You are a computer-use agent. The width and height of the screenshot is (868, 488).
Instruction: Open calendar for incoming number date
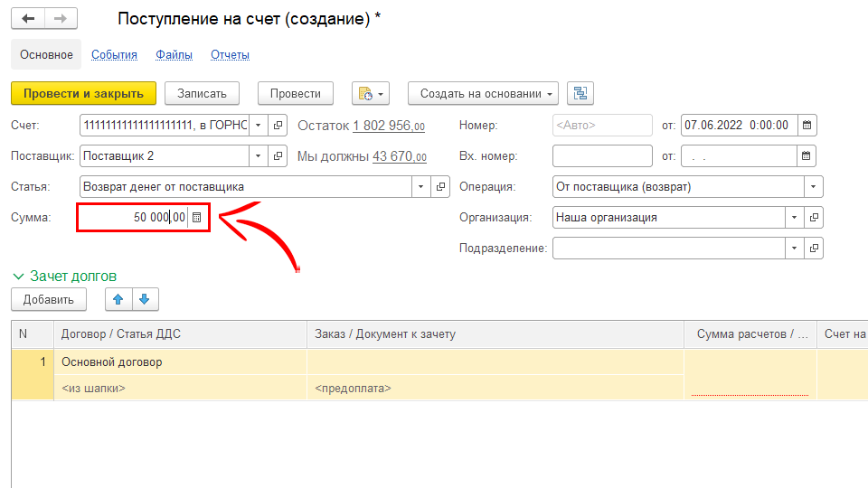[x=807, y=156]
